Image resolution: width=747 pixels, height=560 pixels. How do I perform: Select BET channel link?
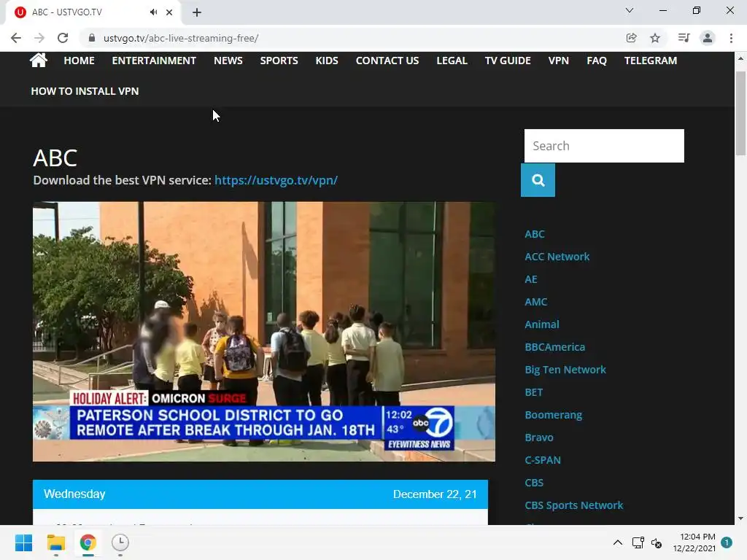click(533, 392)
